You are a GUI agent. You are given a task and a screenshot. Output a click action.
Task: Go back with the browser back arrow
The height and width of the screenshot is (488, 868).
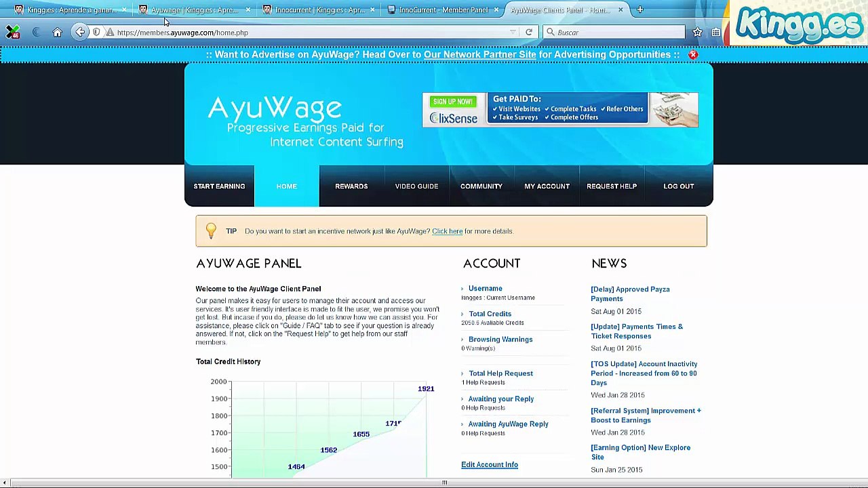tap(80, 33)
